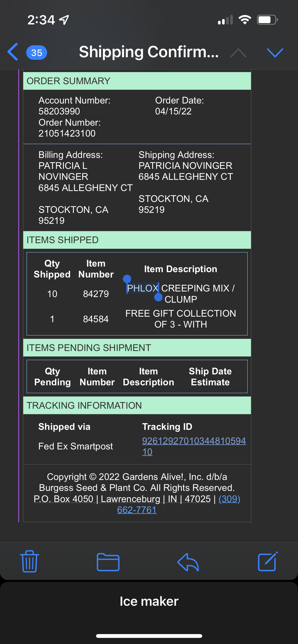The width and height of the screenshot is (298, 644).
Task: Tap the location arrow in status bar
Action: pyautogui.click(x=64, y=20)
